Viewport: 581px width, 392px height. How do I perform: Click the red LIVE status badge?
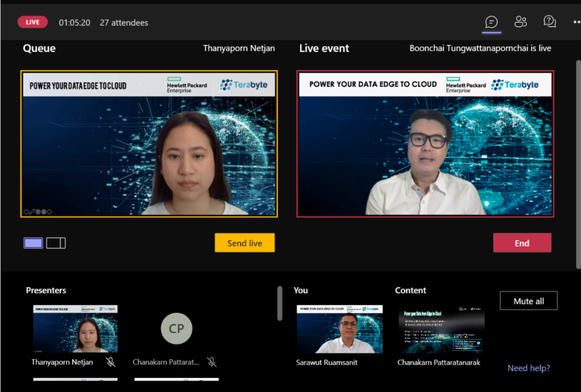33,22
